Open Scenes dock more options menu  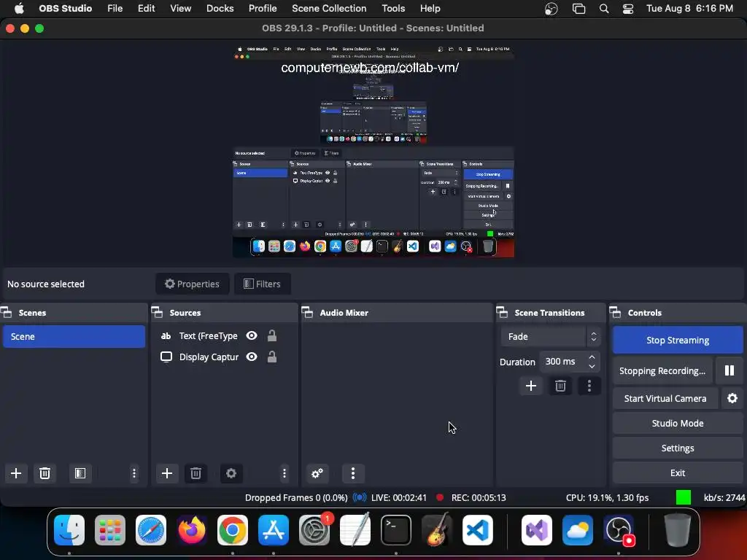pos(134,473)
